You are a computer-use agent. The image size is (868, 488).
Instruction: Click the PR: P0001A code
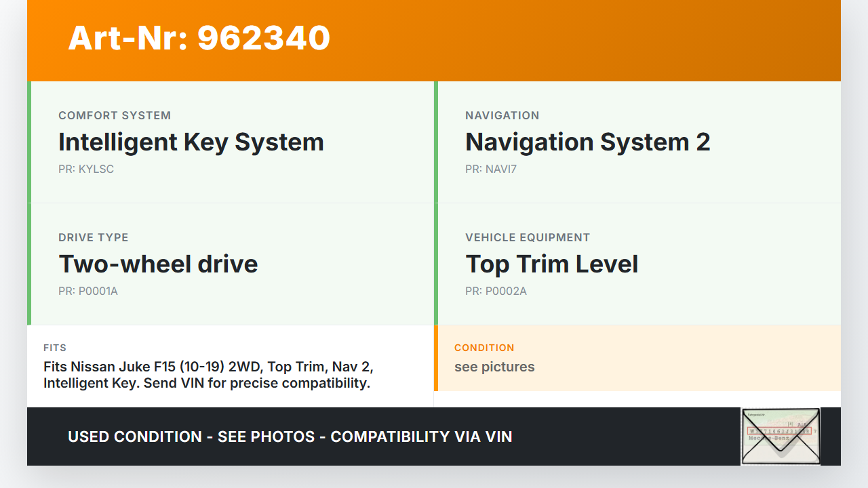(x=88, y=291)
